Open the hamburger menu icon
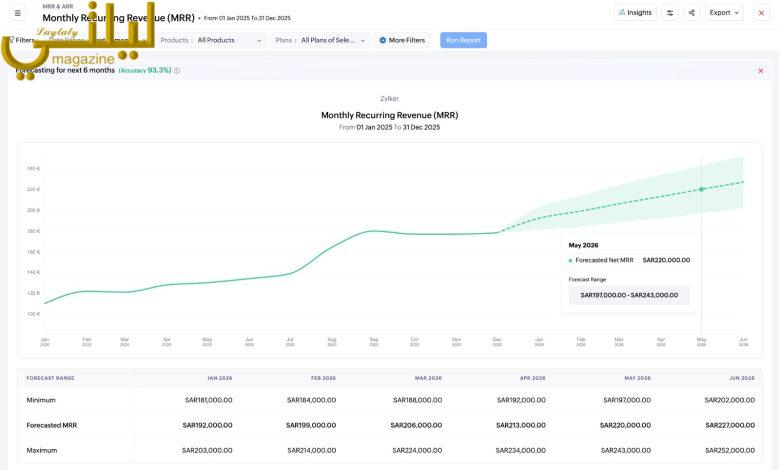This screenshot has height=470, width=780. pyautogui.click(x=17, y=13)
